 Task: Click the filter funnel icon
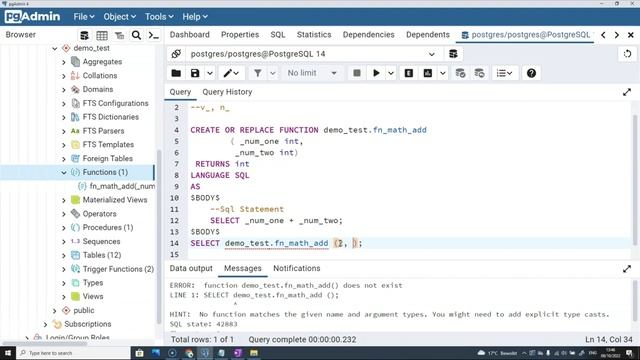coord(258,73)
